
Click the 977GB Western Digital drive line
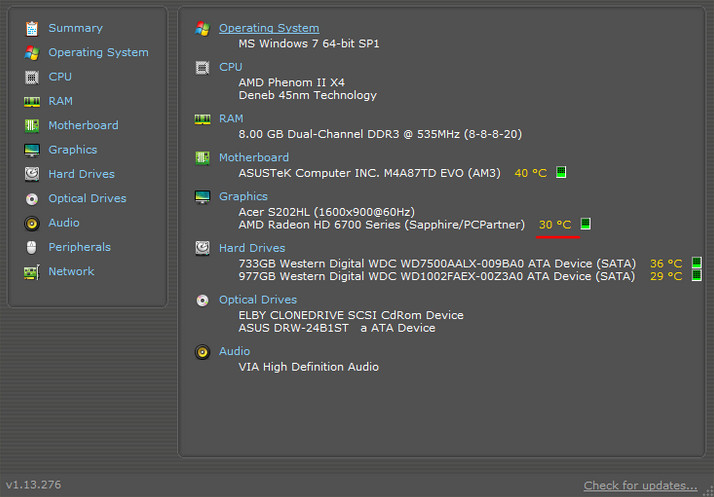coord(437,277)
